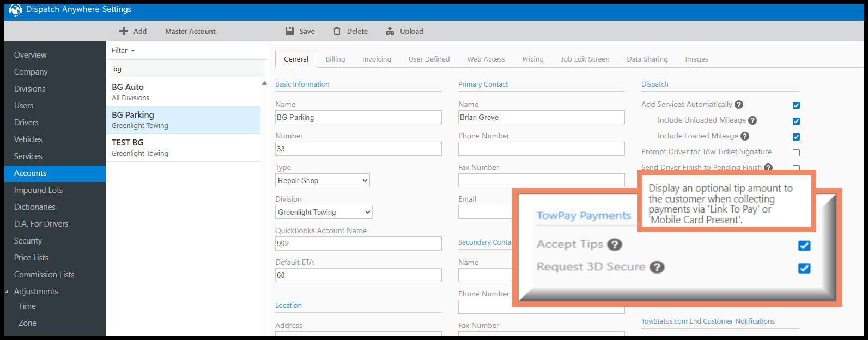
Task: Click the Basic Information Name field
Action: pos(359,117)
